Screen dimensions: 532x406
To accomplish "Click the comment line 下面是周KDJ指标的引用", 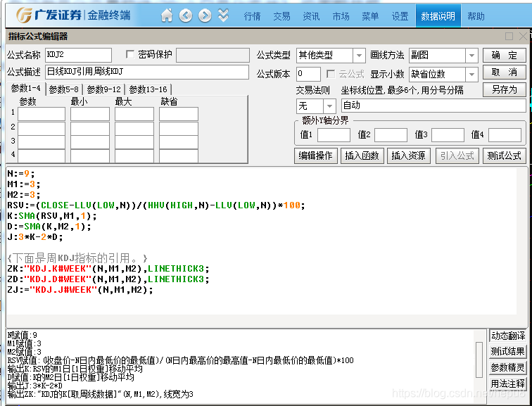I will click(77, 258).
